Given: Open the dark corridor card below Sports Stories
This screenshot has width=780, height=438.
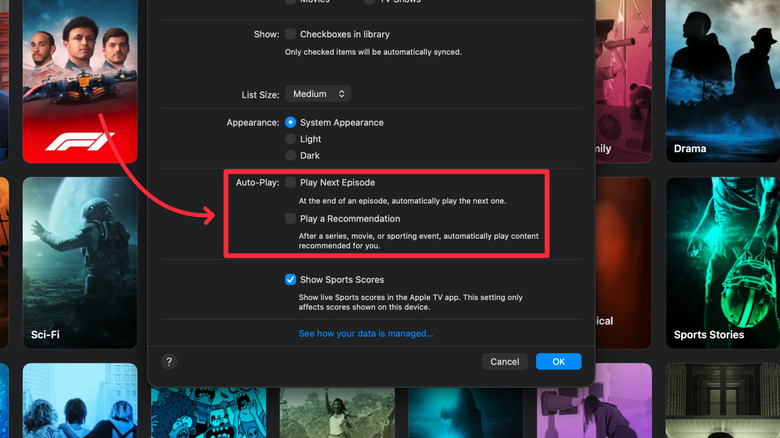Looking at the screenshot, I should click(722, 401).
